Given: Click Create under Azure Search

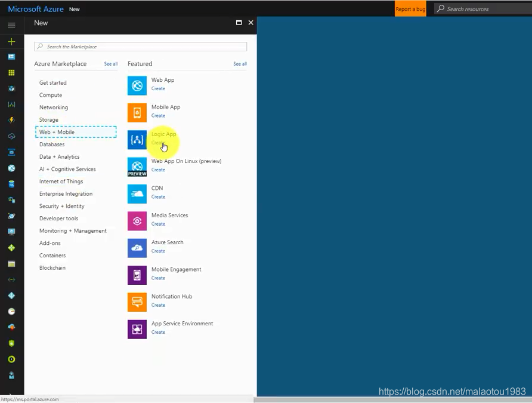Looking at the screenshot, I should click(158, 251).
